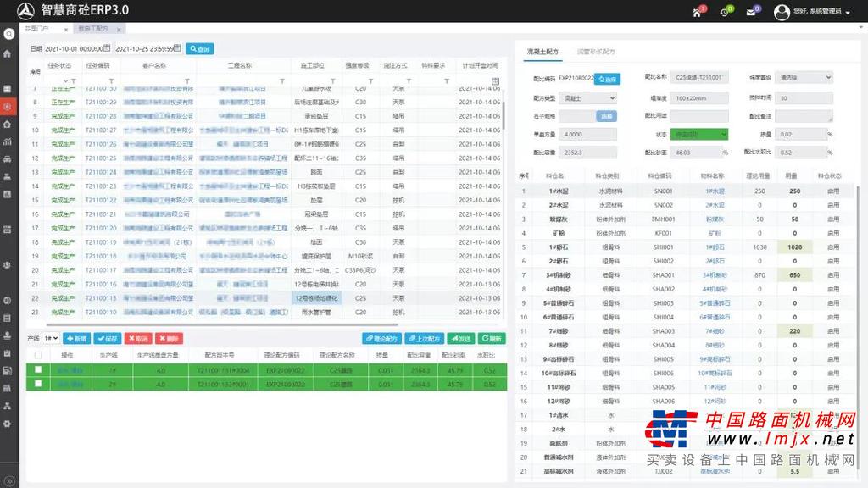Screen dimensions: 868x488
Task: Select task row T21100113
Action: [x=264, y=298]
